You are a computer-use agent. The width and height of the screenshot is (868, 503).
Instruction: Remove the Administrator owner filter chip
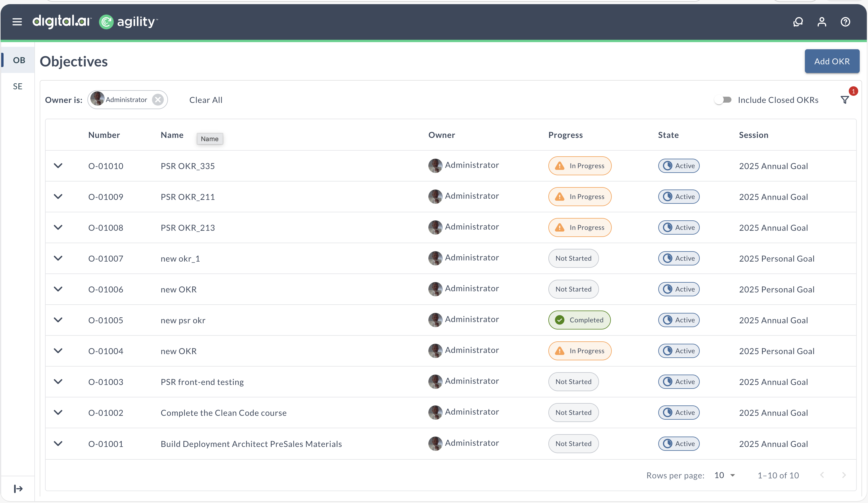click(x=158, y=100)
